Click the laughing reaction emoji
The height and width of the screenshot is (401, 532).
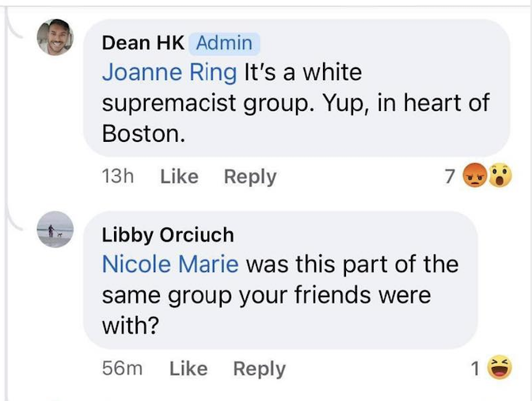click(497, 368)
